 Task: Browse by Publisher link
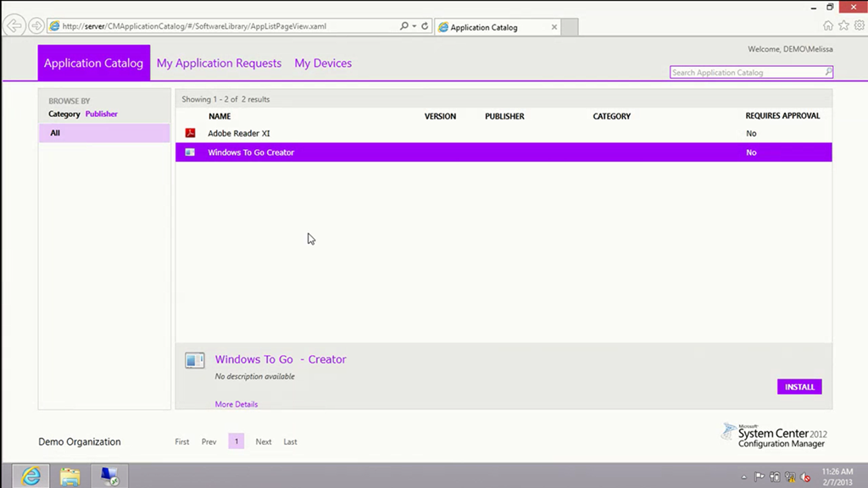point(102,114)
